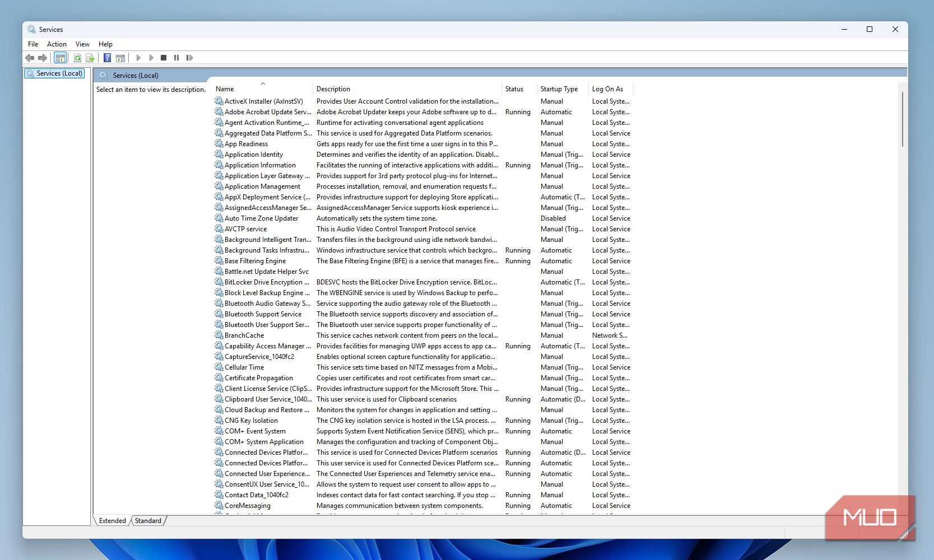Click the Back arrow in toolbar

click(x=30, y=58)
